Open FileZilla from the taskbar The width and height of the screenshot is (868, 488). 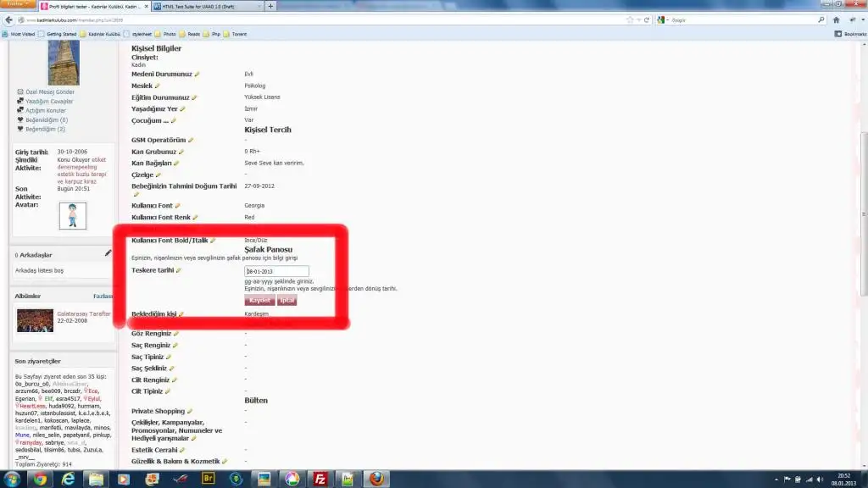click(x=320, y=479)
